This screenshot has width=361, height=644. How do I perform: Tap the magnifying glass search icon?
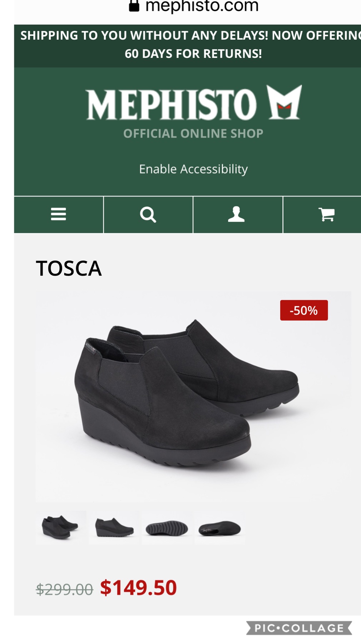(148, 215)
